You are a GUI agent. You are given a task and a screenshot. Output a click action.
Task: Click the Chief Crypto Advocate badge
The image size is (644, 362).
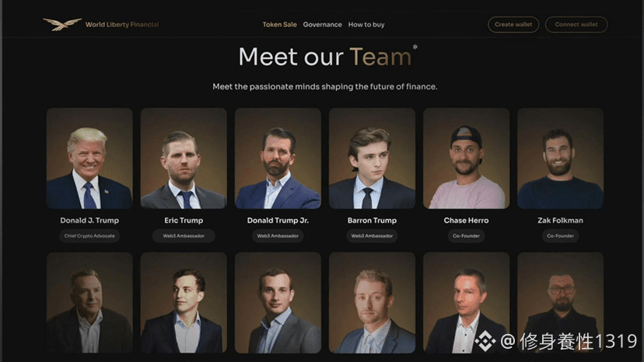pyautogui.click(x=89, y=236)
